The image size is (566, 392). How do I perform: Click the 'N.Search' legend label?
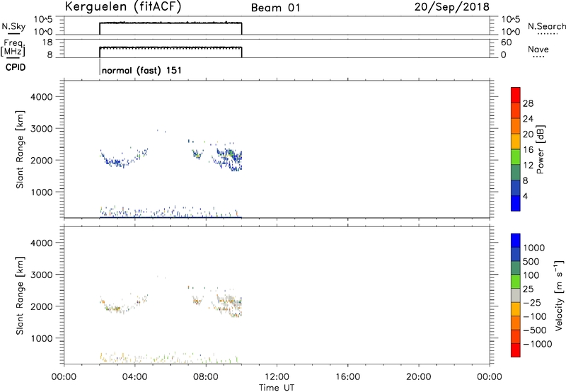point(546,26)
